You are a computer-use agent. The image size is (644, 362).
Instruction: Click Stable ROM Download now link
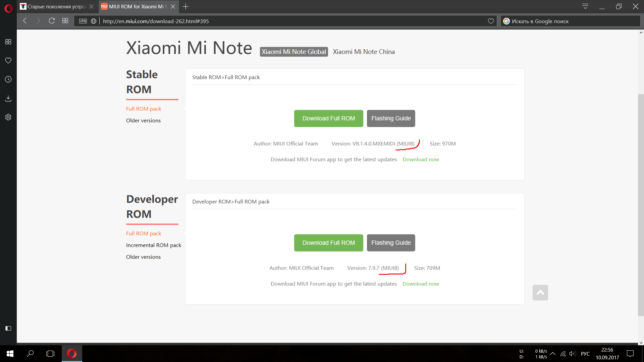pyautogui.click(x=421, y=159)
